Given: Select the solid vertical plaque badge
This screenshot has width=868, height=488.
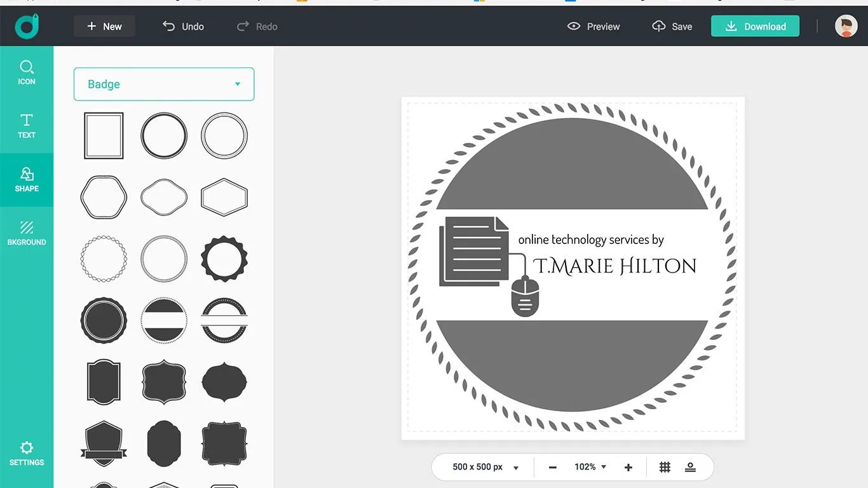Looking at the screenshot, I should [104, 382].
